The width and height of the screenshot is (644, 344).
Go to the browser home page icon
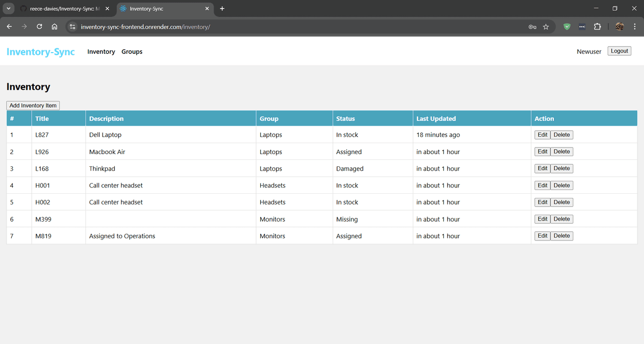tap(54, 27)
